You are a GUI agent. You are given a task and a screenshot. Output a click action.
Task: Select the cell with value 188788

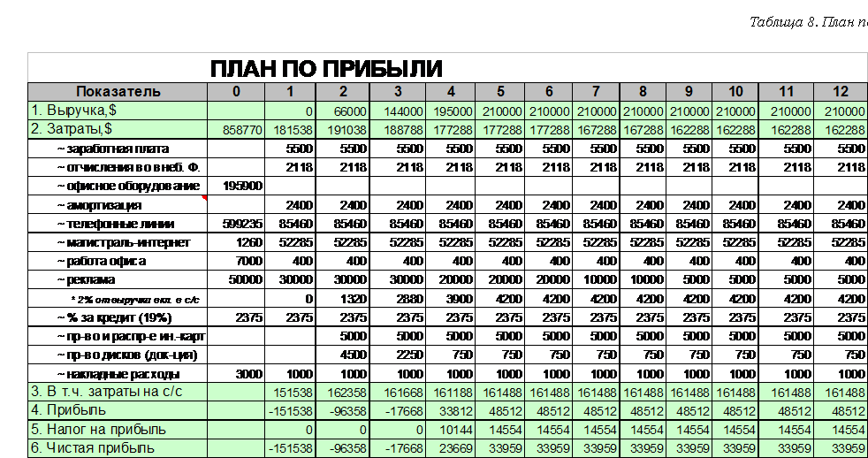coord(398,130)
